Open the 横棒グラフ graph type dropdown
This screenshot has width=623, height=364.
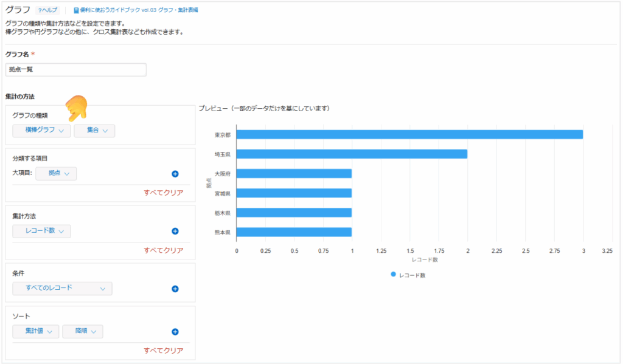point(41,130)
